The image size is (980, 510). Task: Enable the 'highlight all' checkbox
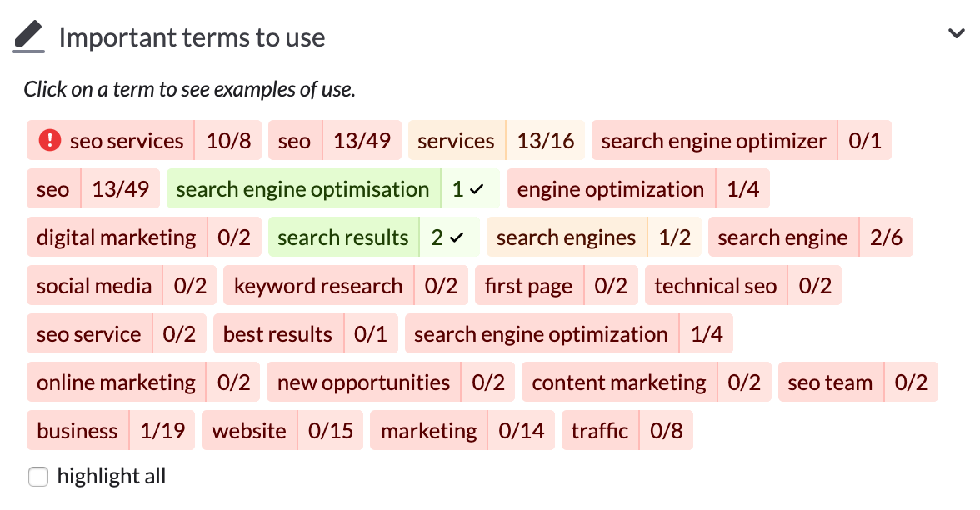click(x=38, y=477)
